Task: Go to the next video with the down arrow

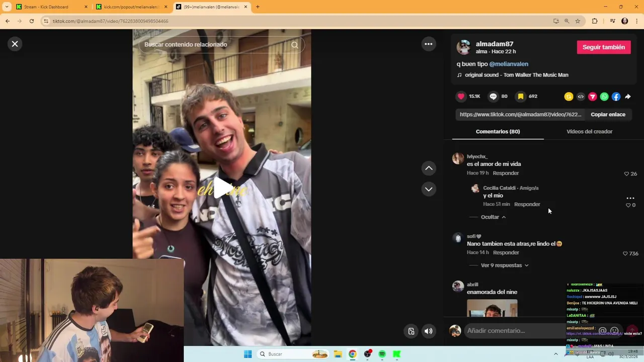Action: pyautogui.click(x=429, y=189)
